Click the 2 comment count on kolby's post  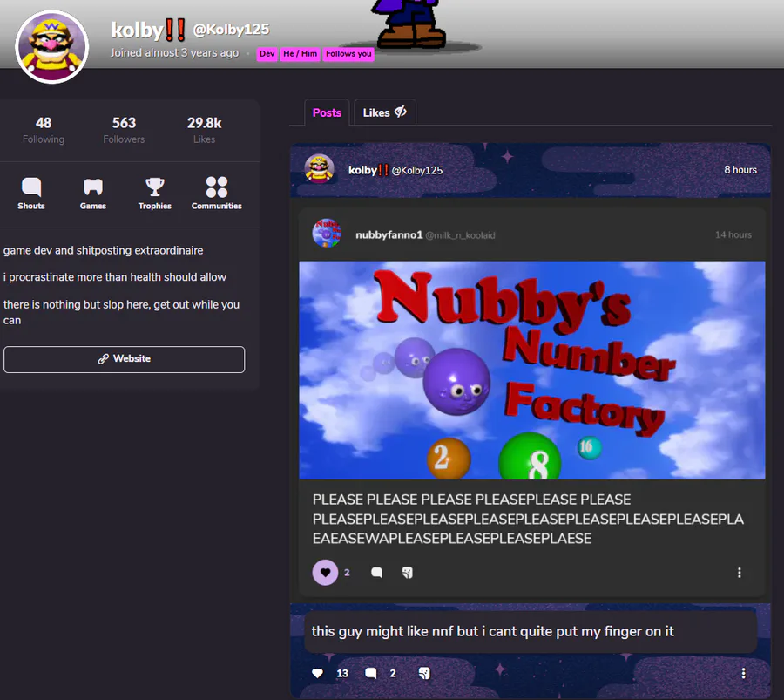(x=393, y=674)
